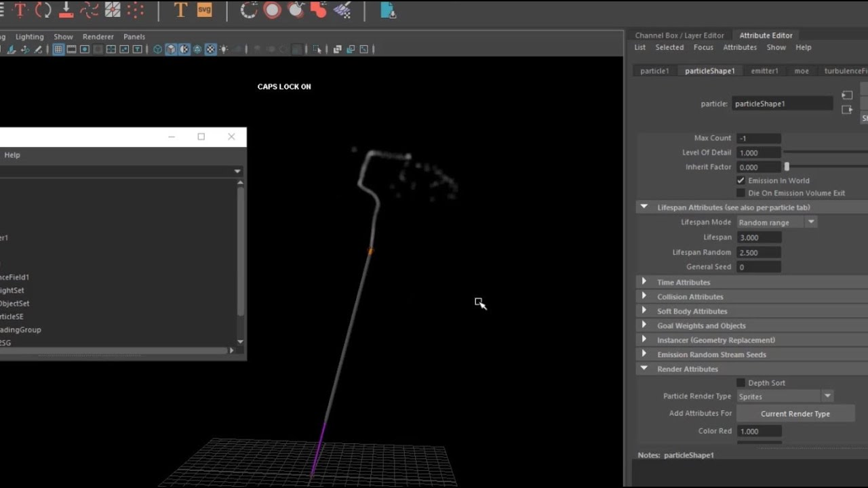Select the orange Type text tool icon
Image resolution: width=868 pixels, height=488 pixels.
point(180,10)
